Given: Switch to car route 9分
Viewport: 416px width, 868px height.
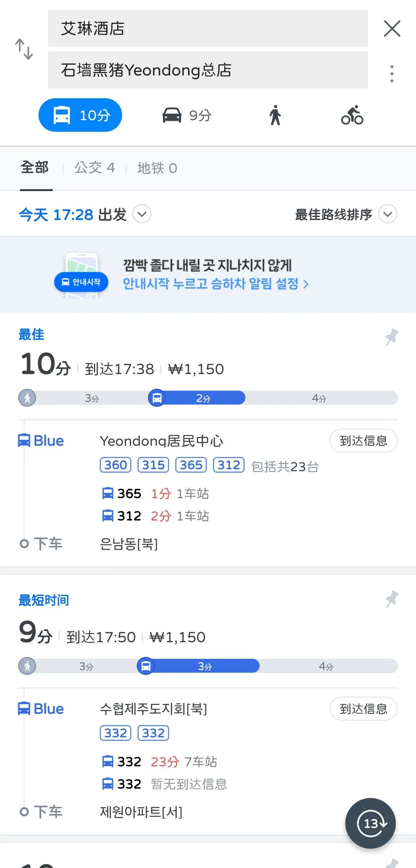Looking at the screenshot, I should (187, 115).
